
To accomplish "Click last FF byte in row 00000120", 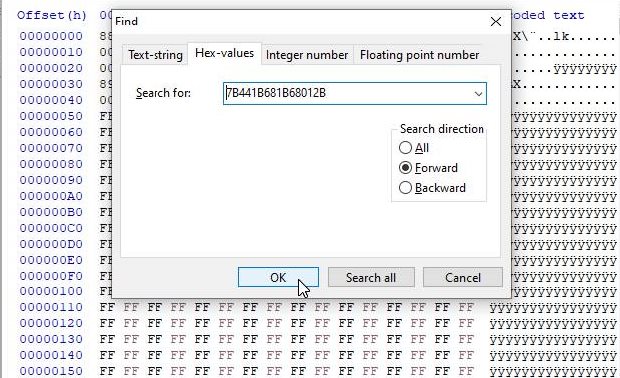I will point(466,323).
